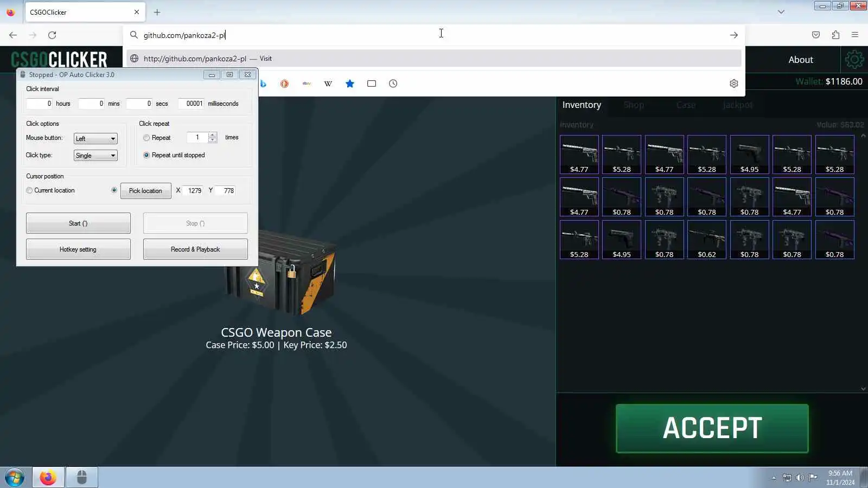Switch to the Case tab

[x=686, y=105]
